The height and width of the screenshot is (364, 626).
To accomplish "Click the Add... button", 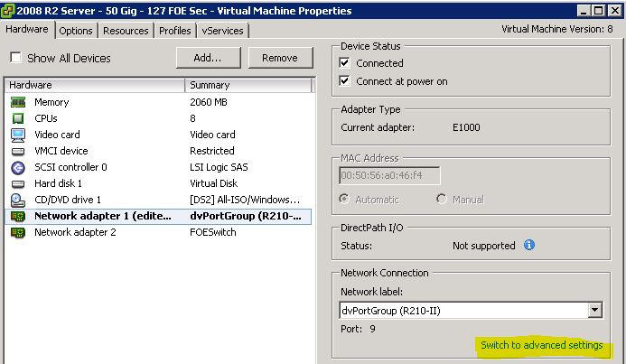I will point(208,58).
